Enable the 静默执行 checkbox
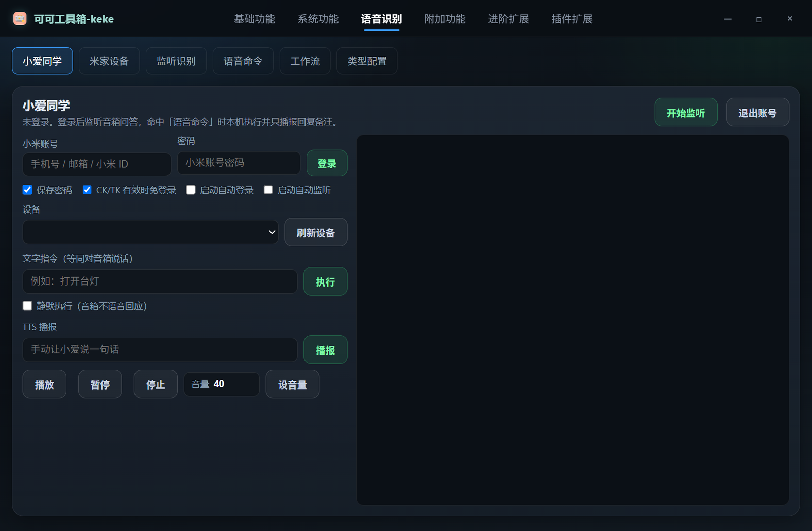 click(x=27, y=306)
